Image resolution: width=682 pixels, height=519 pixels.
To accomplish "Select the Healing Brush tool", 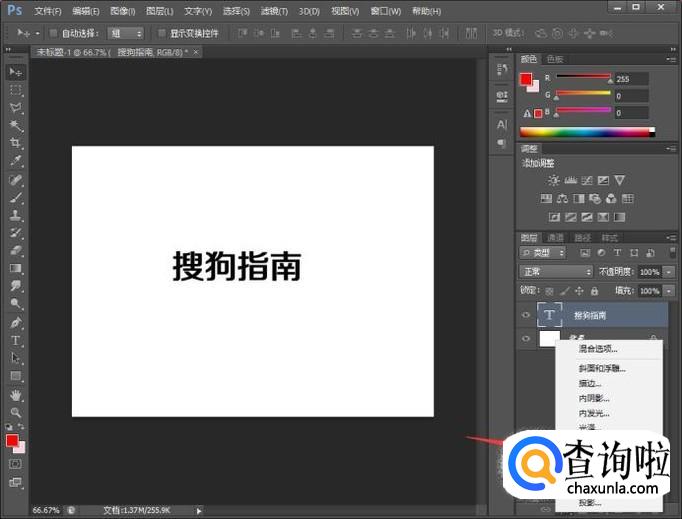I will tap(16, 180).
